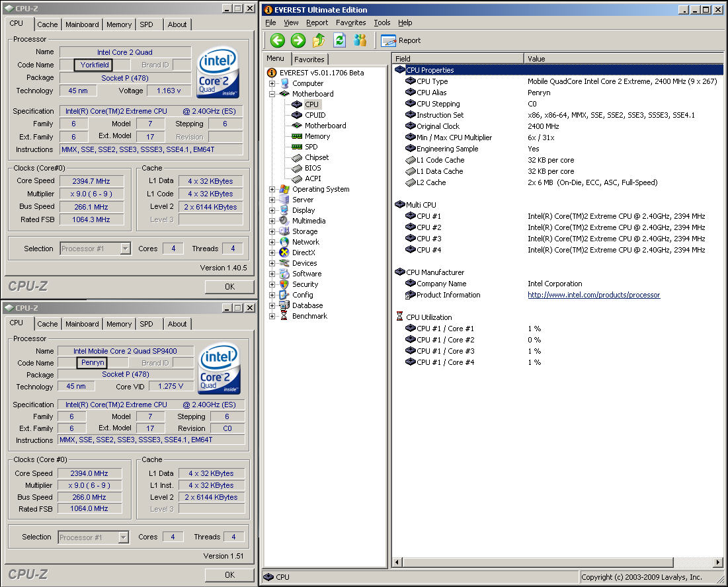Open the View menu
Viewport: 728px width, 587px height.
(x=291, y=22)
